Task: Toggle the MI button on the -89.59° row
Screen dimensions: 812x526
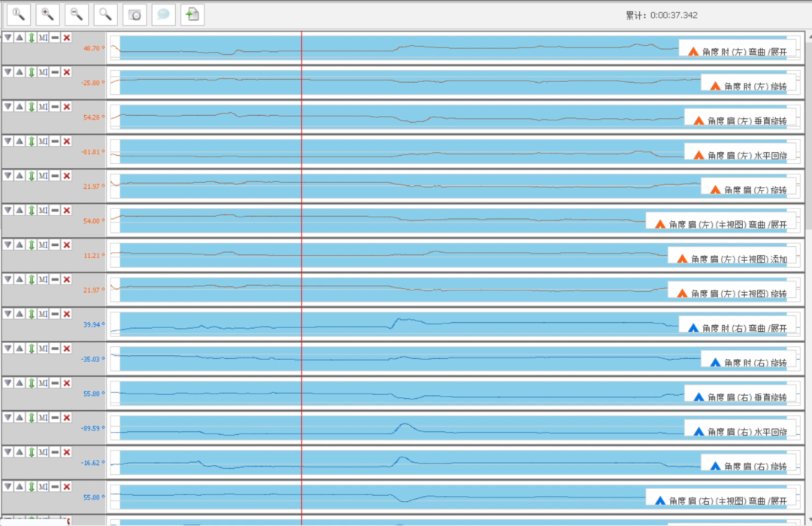Action: (x=43, y=418)
